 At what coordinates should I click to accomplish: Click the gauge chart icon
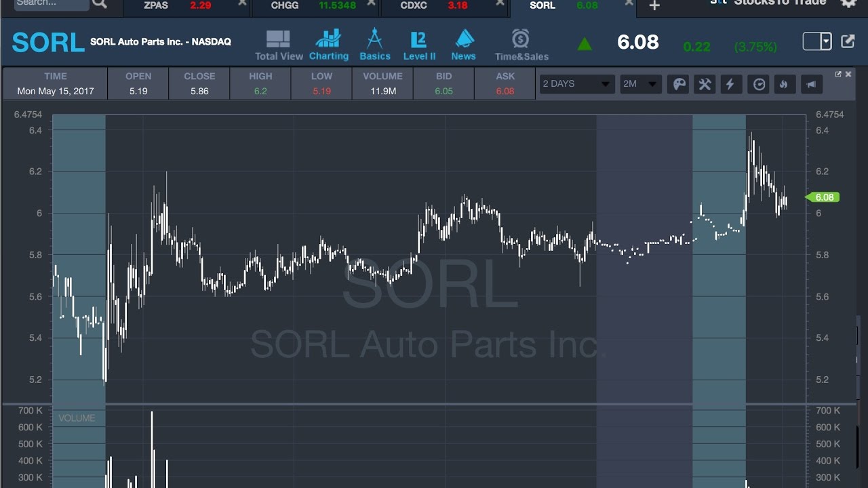pyautogui.click(x=759, y=84)
